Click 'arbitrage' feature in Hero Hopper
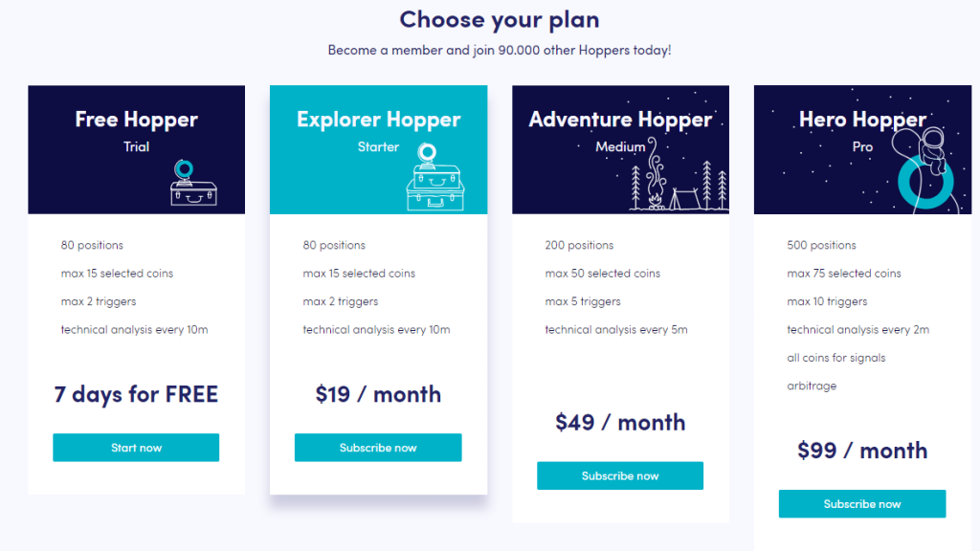Viewport: 980px width, 551px height. pos(812,386)
